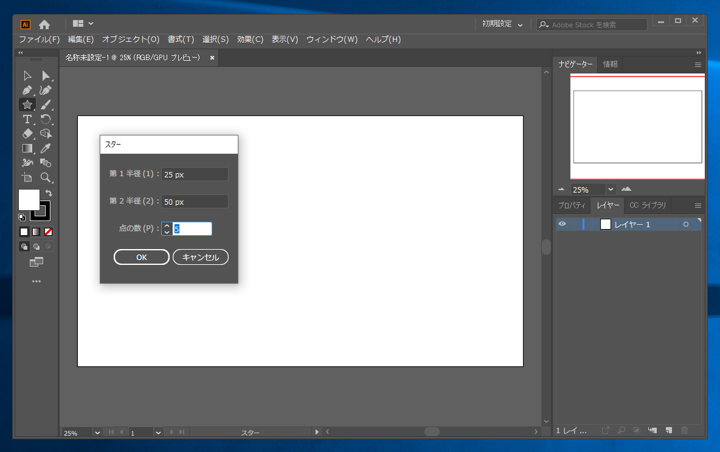The width and height of the screenshot is (720, 452).
Task: Zoom in using Navigator large mountains icon
Action: click(626, 189)
